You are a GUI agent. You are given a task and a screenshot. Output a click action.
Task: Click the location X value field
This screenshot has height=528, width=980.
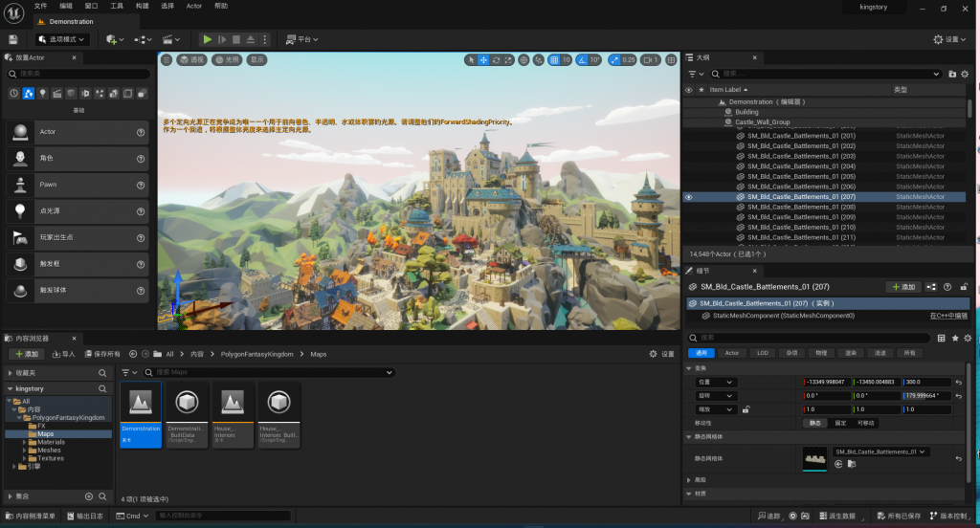click(x=827, y=382)
